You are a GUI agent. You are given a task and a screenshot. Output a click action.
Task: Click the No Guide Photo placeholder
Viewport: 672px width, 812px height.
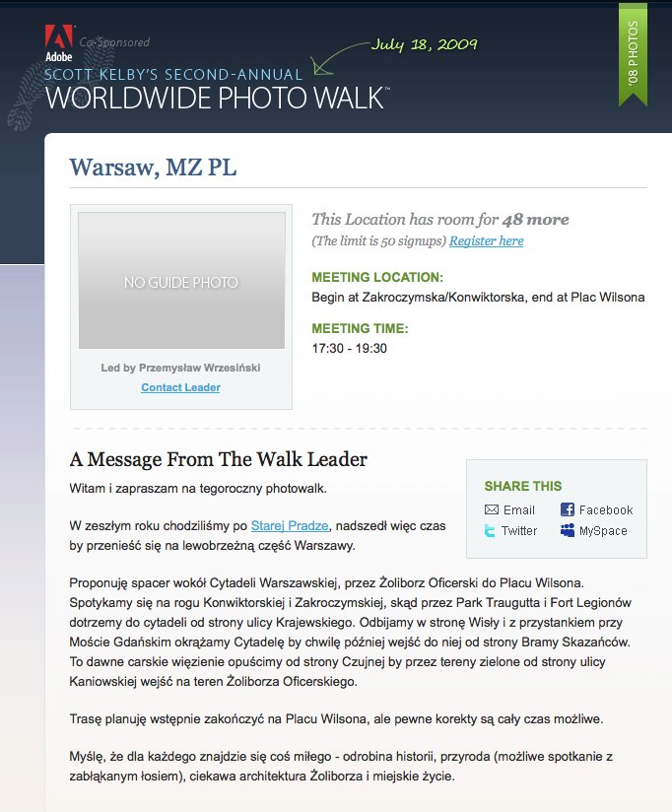point(181,280)
